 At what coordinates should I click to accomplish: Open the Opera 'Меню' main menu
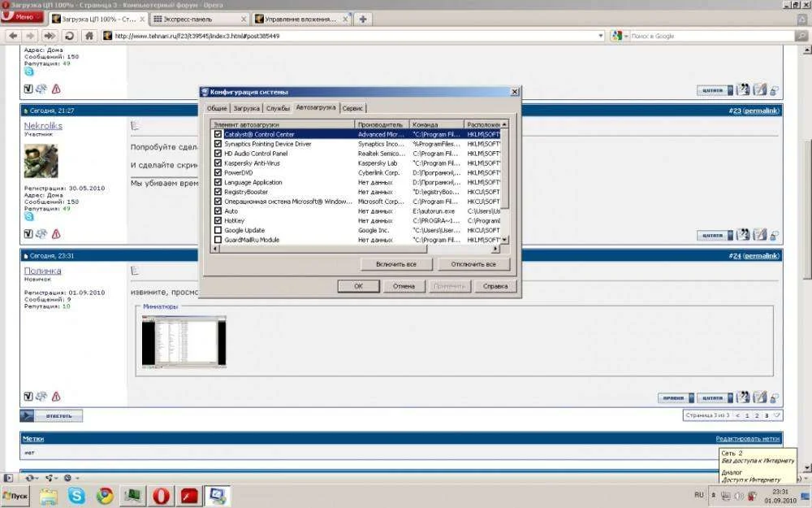click(24, 17)
